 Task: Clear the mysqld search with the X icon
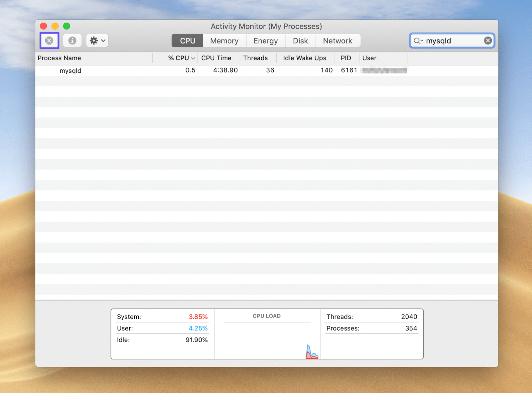tap(487, 41)
